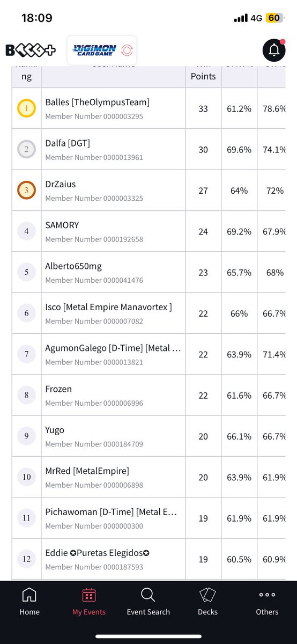Tap SAMORY player name
Screen dimensions: 297x644
pyautogui.click(x=62, y=225)
